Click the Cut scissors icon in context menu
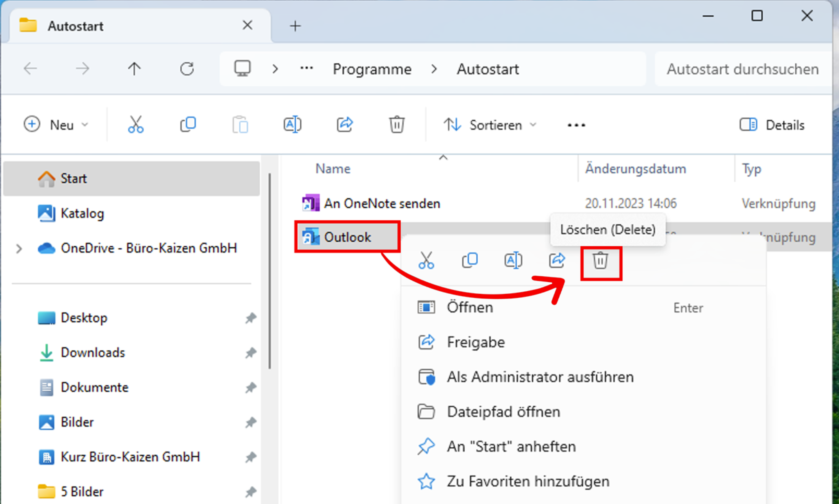 click(x=426, y=261)
